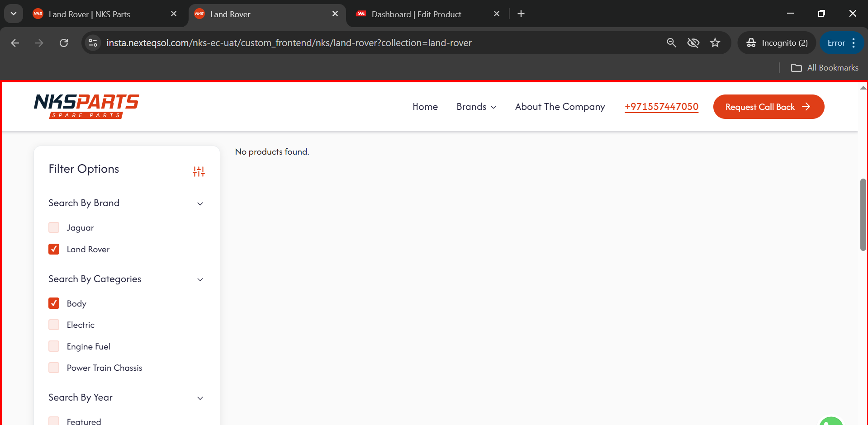Open a new browser tab
This screenshot has height=425, width=868.
point(521,14)
